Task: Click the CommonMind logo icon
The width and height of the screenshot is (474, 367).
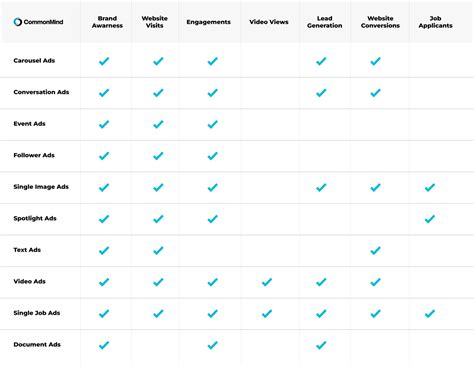Action: click(17, 22)
